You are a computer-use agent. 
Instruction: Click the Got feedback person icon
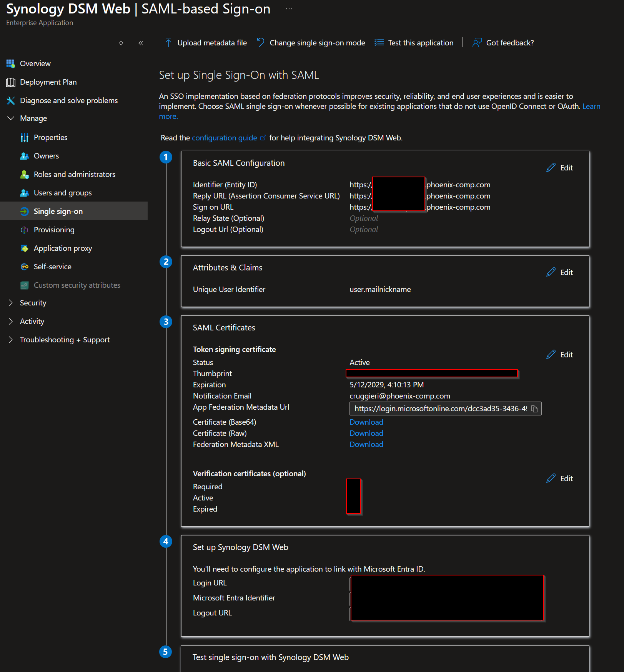[477, 43]
